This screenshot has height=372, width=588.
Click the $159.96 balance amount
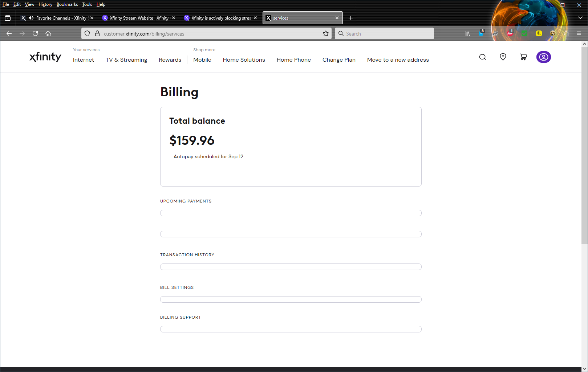[x=192, y=140]
